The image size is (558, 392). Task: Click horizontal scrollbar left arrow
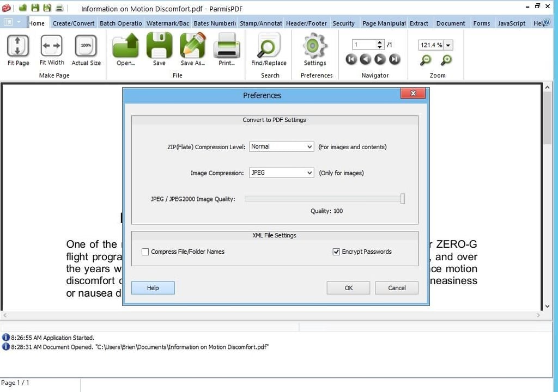[x=5, y=315]
